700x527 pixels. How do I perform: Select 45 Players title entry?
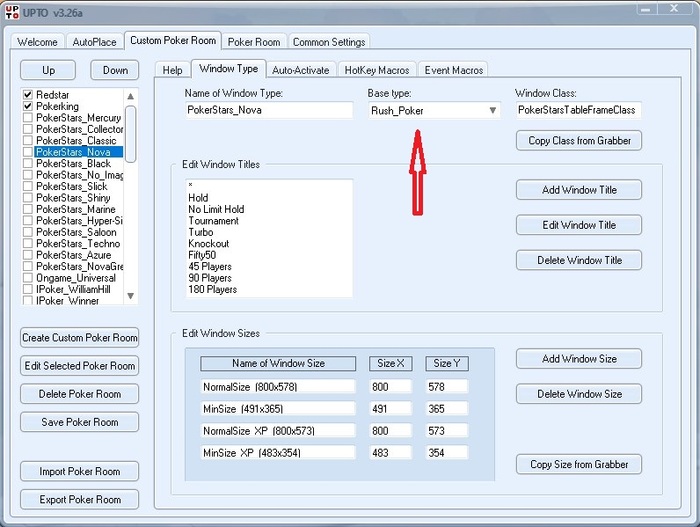(210, 267)
